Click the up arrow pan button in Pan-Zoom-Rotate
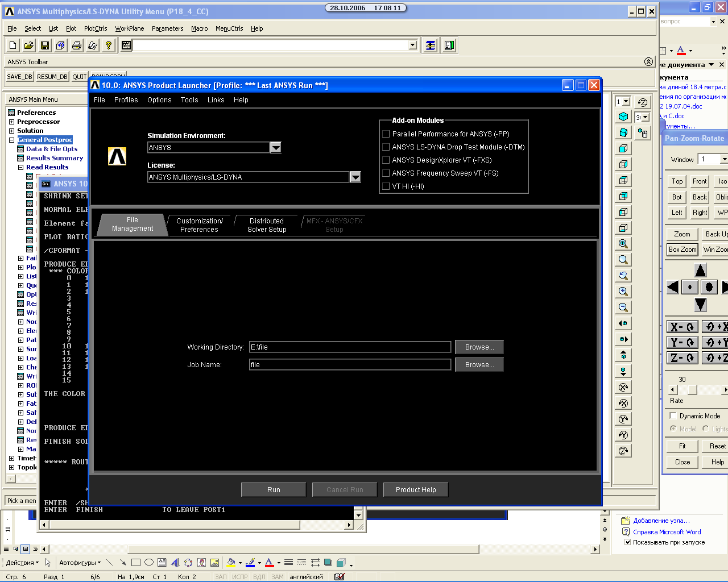 [x=701, y=271]
